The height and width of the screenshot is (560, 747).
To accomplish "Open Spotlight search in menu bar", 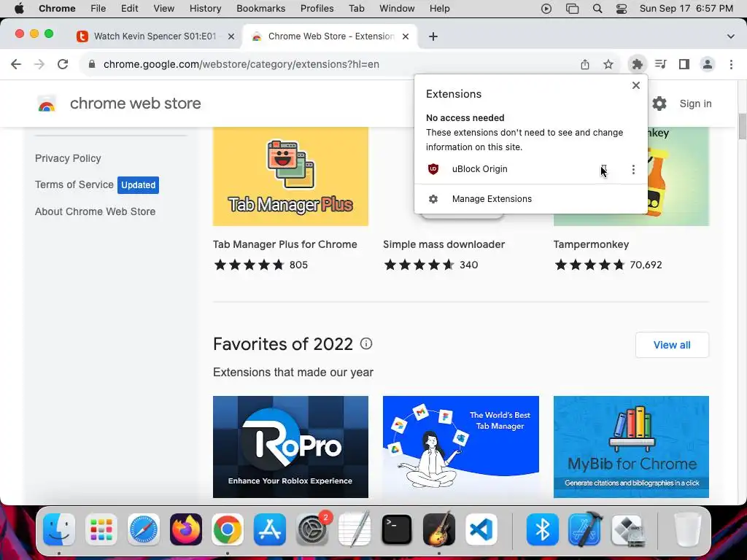I will click(597, 9).
